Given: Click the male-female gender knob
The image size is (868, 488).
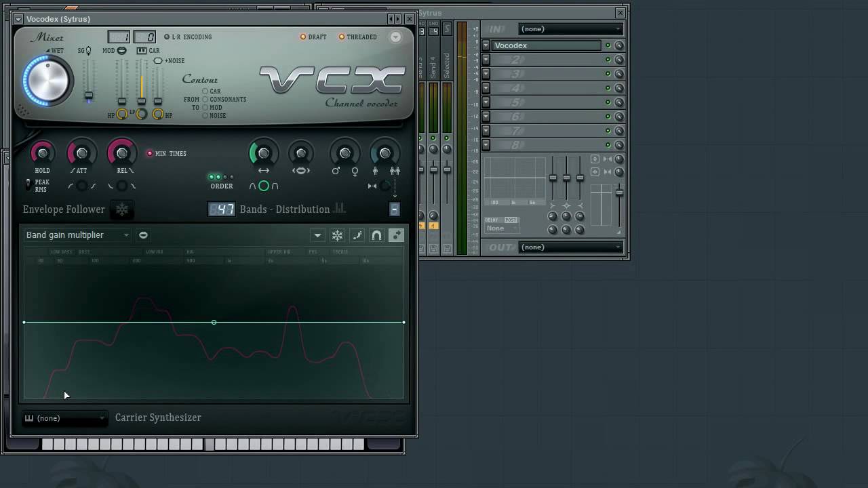Looking at the screenshot, I should (x=344, y=154).
